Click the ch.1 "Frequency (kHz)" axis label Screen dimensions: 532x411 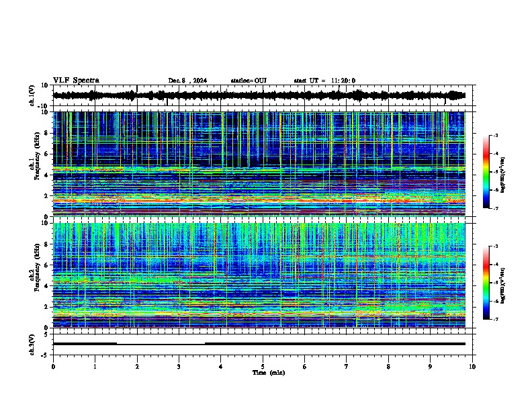pyautogui.click(x=37, y=156)
